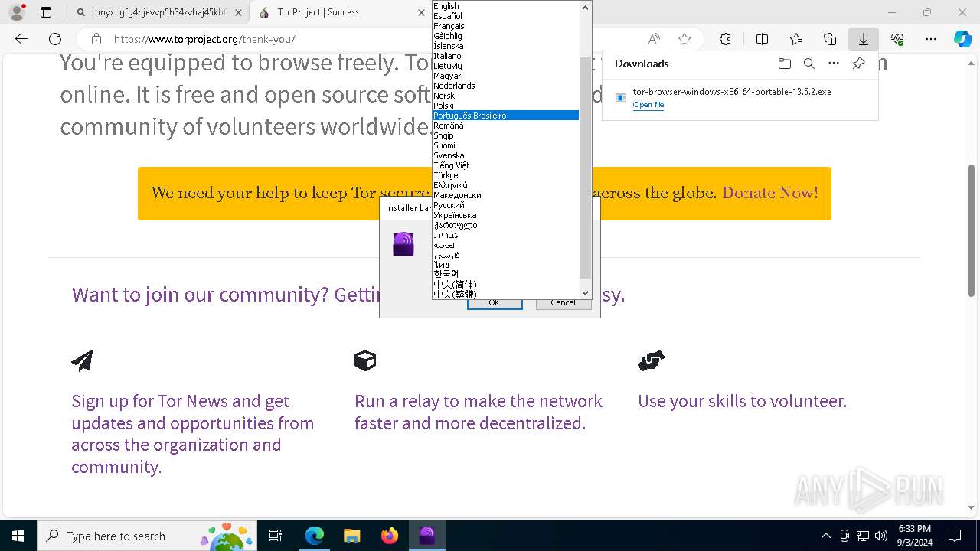Select English from the language list
The image size is (980, 551).
pos(505,6)
